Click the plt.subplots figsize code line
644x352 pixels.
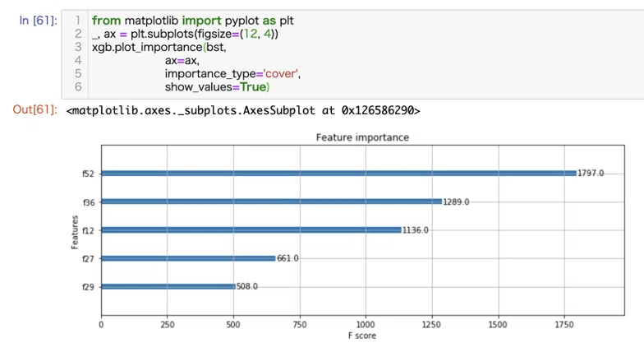pyautogui.click(x=185, y=34)
